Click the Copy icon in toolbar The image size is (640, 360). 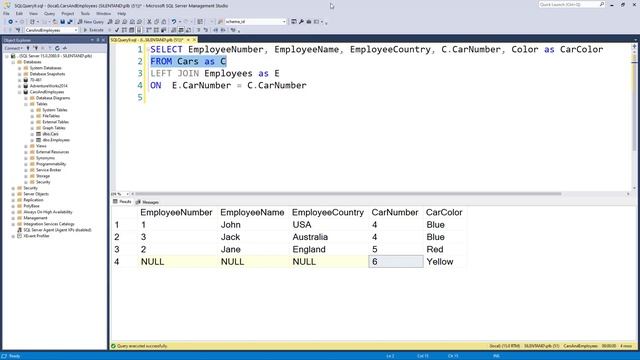click(x=156, y=22)
